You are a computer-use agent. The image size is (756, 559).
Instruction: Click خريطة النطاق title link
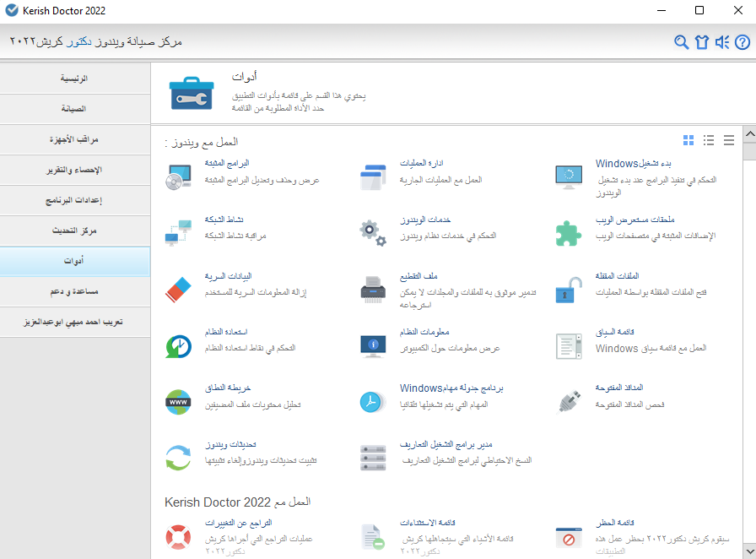[x=228, y=388]
